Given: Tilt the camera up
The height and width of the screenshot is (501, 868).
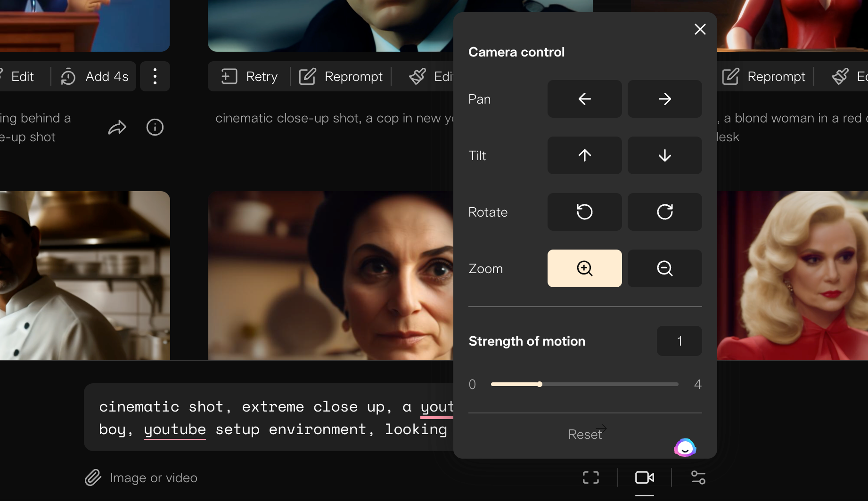Looking at the screenshot, I should (584, 155).
